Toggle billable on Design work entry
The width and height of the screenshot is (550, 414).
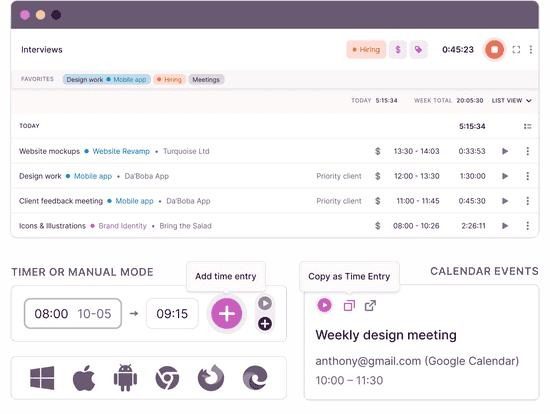377,176
